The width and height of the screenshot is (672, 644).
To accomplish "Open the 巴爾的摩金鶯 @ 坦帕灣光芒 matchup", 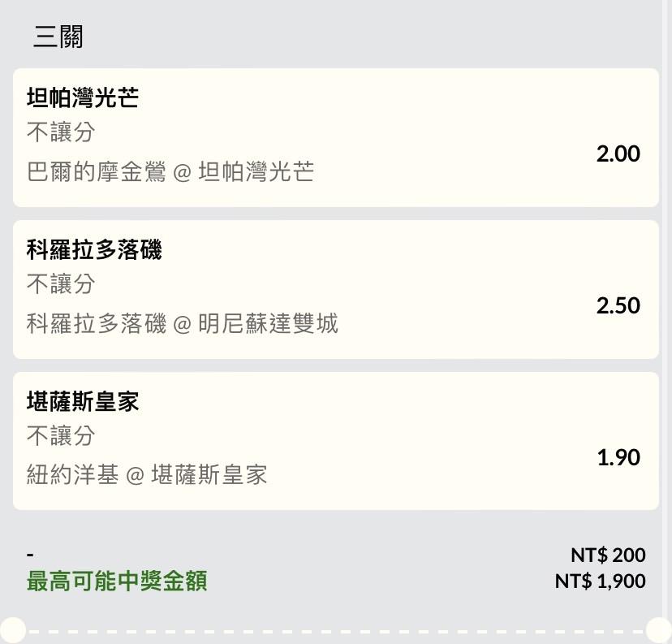I will [x=170, y=171].
